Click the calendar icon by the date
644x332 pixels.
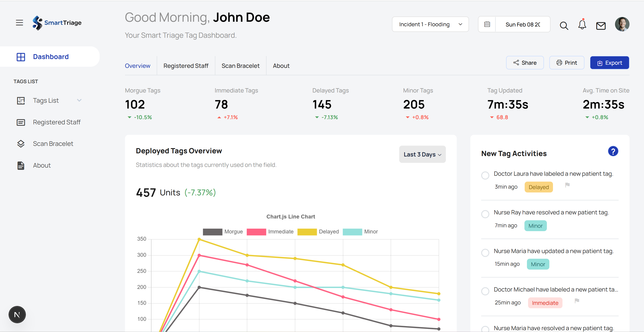[487, 24]
